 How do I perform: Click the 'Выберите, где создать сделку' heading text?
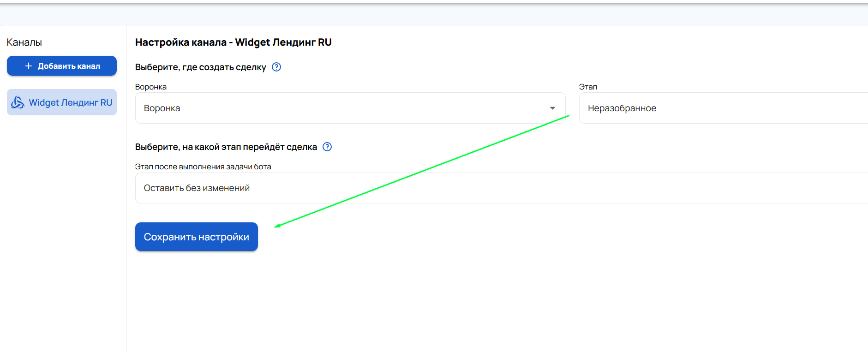coord(200,67)
